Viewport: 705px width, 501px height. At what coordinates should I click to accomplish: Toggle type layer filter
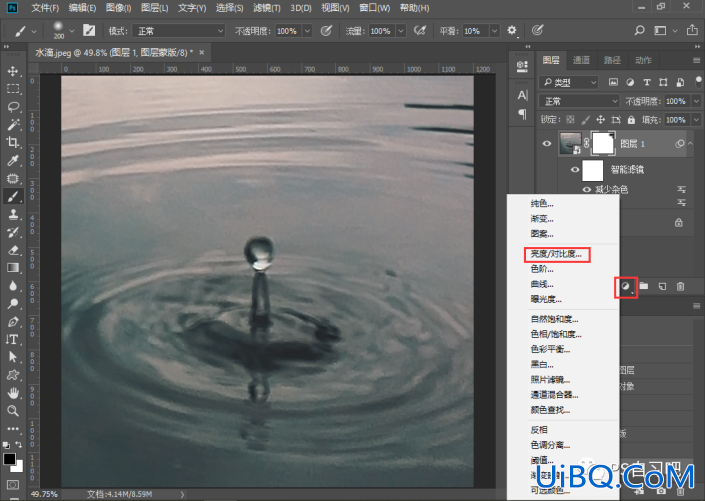tap(647, 82)
